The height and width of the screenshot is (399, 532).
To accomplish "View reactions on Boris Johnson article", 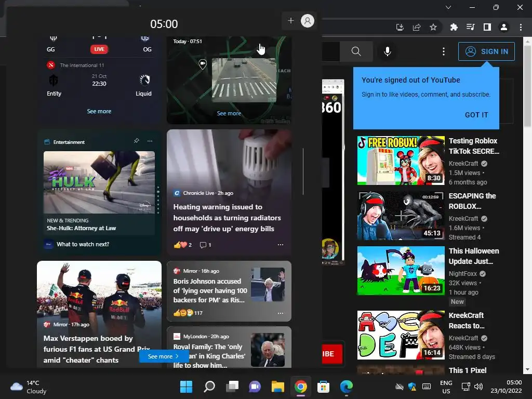I will point(188,313).
